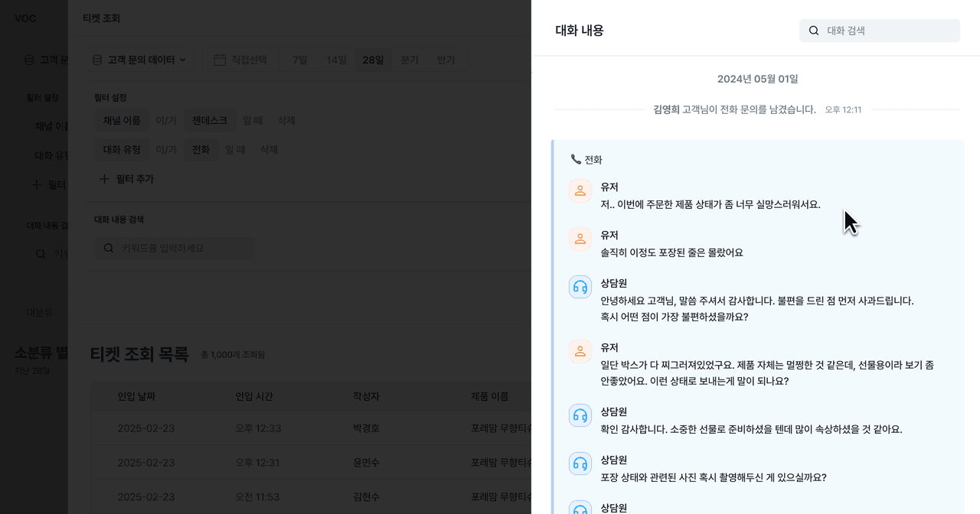Click the 대화 내용 panel heading
980x514 pixels.
tap(580, 31)
